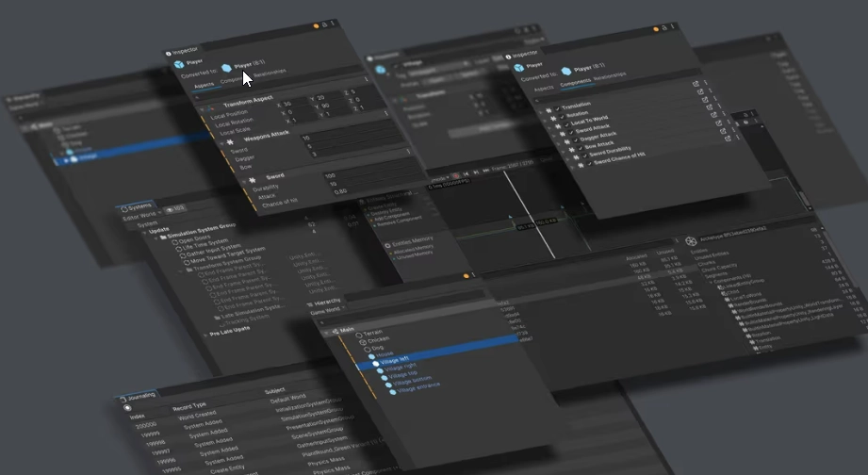Click the converted Player entity icon, right Inspector
Screen dimensions: 868x475
click(x=566, y=72)
